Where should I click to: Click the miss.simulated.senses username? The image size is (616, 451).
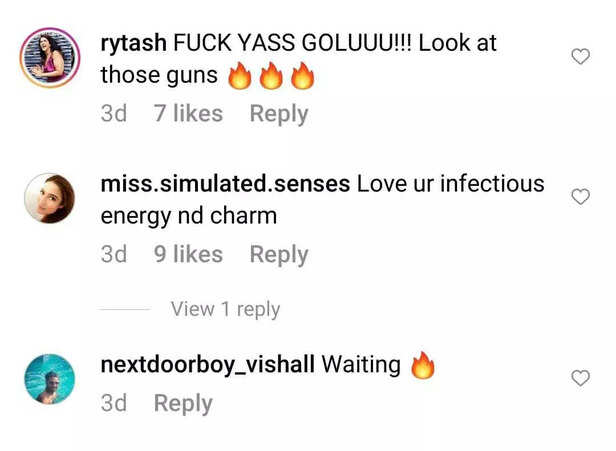tap(225, 183)
